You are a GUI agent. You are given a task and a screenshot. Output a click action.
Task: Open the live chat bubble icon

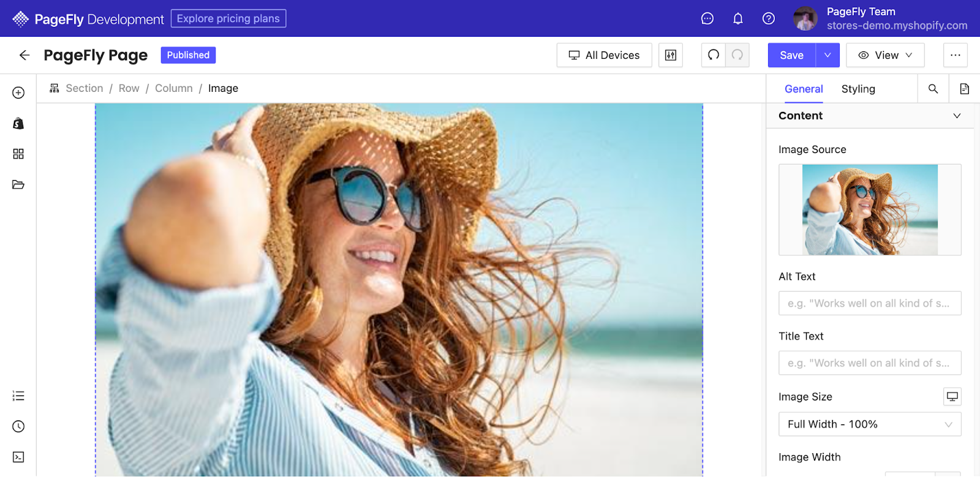(707, 18)
